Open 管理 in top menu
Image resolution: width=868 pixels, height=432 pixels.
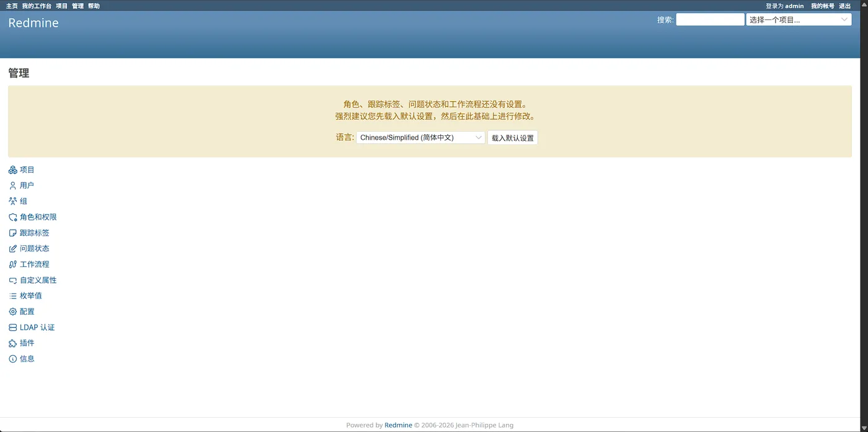tap(77, 6)
